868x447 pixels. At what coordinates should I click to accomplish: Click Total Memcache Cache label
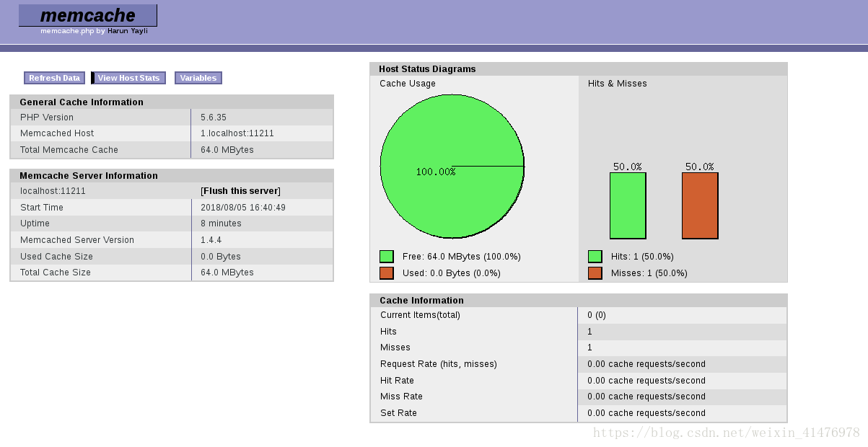(69, 150)
